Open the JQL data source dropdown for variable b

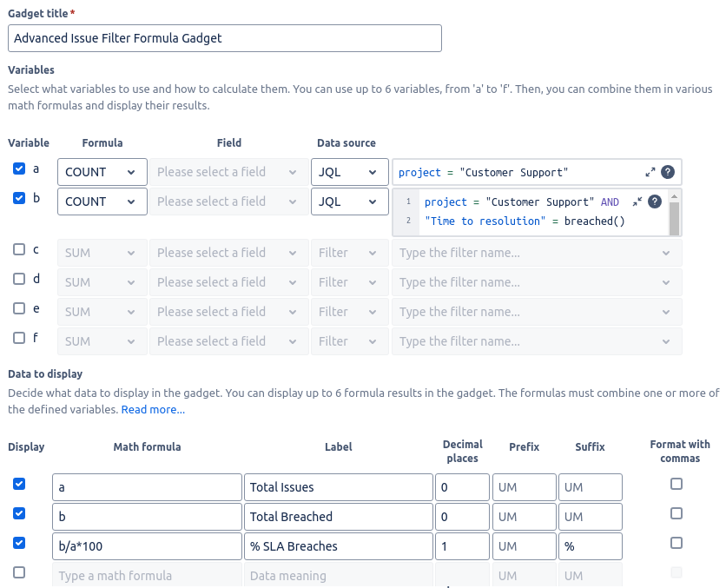coord(350,202)
